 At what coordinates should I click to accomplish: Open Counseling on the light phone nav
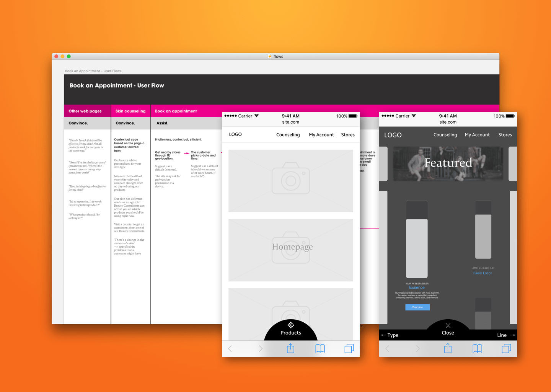[288, 135]
